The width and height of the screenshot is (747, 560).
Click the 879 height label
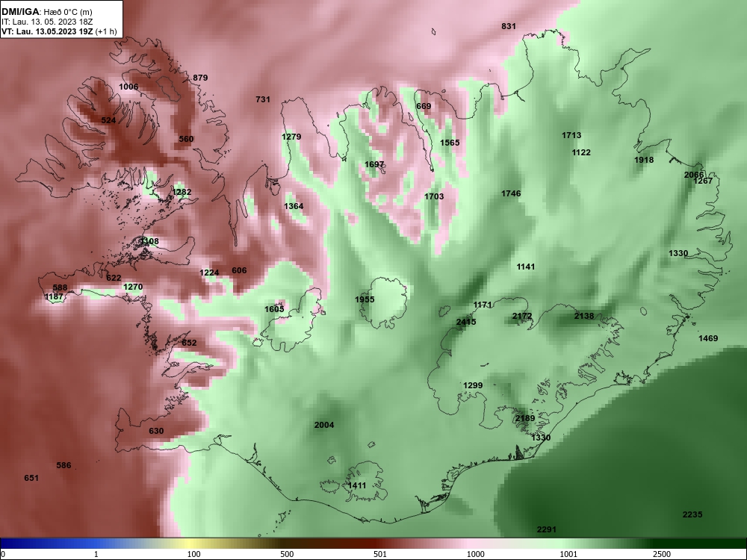click(200, 78)
